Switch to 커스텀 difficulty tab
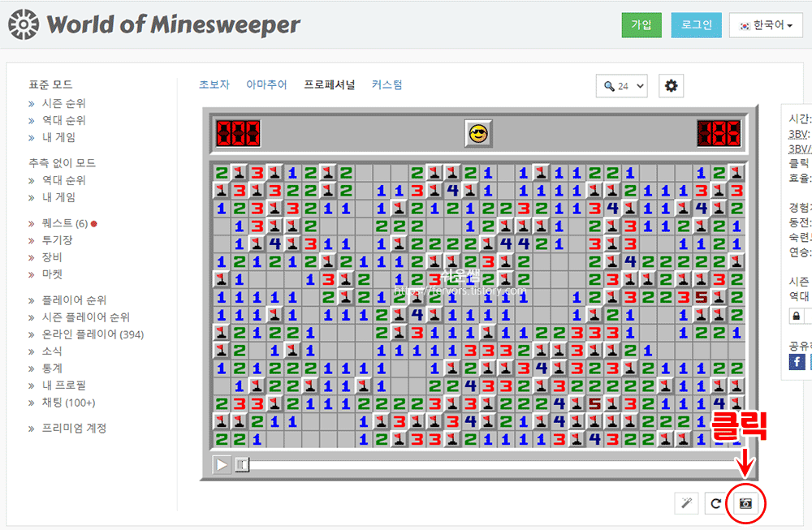The width and height of the screenshot is (812, 530). point(387,84)
